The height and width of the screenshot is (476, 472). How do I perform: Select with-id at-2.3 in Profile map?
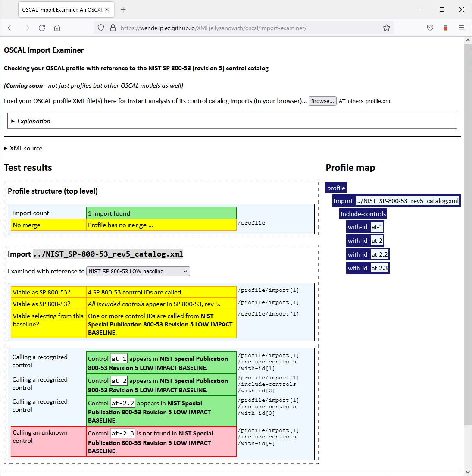click(368, 268)
